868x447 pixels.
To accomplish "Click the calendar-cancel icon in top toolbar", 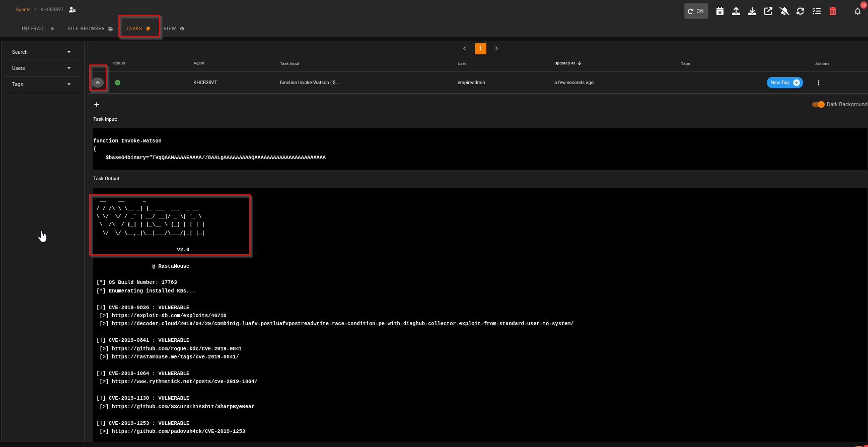I will coord(720,11).
